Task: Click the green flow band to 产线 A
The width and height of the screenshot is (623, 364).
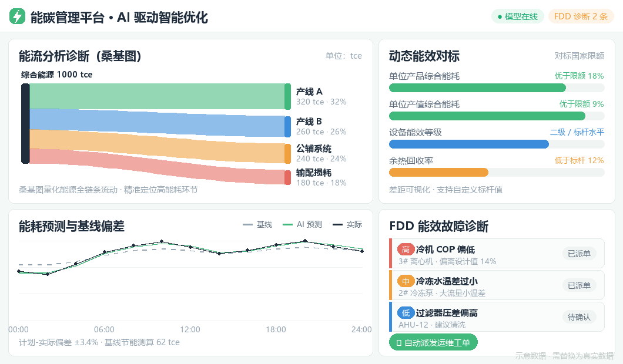Action: (x=157, y=96)
